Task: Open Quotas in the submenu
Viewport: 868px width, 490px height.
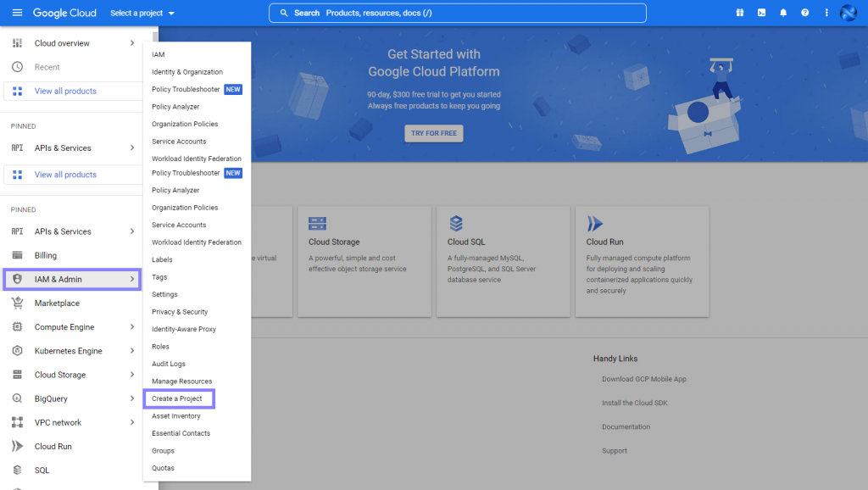Action: pyautogui.click(x=163, y=468)
